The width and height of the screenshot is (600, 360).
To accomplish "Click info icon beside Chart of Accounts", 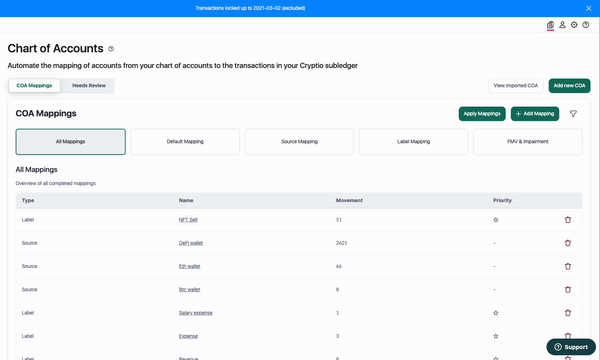I will [x=111, y=49].
